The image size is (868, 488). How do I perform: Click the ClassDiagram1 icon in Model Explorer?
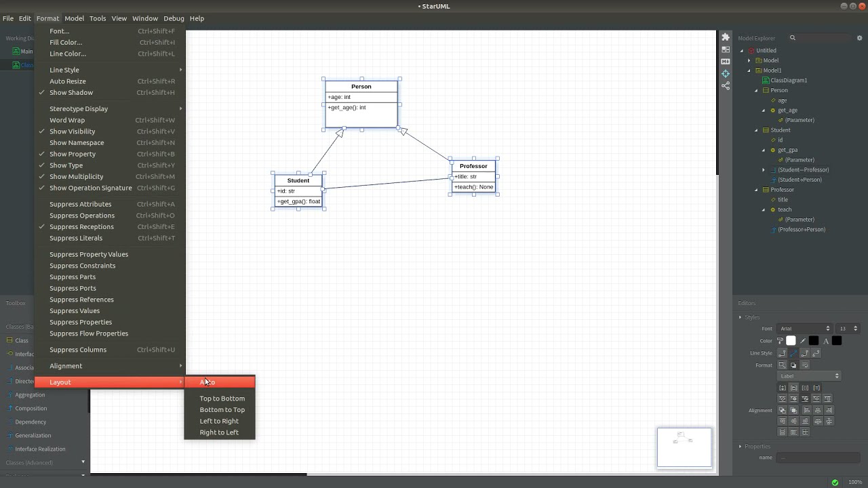[x=766, y=80]
